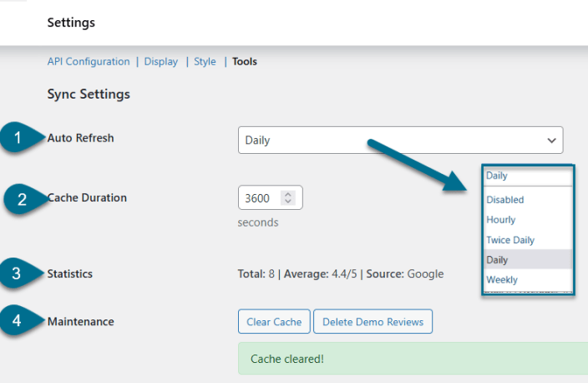Go to the Style tab

pyautogui.click(x=205, y=62)
